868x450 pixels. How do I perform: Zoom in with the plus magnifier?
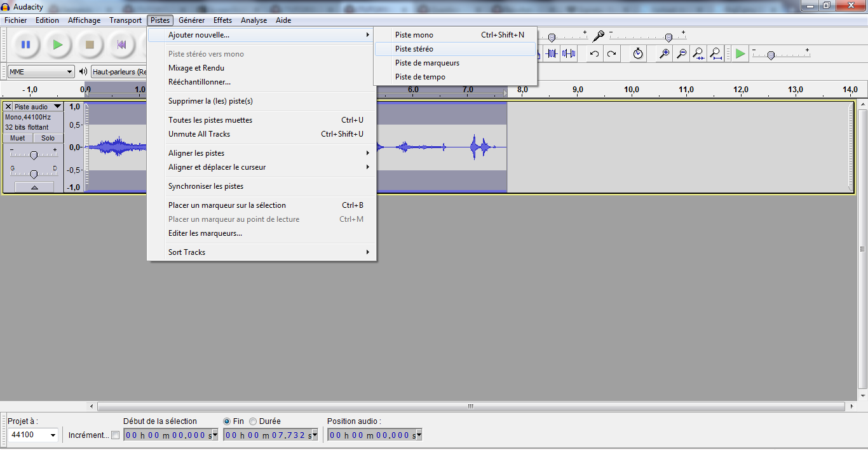664,54
